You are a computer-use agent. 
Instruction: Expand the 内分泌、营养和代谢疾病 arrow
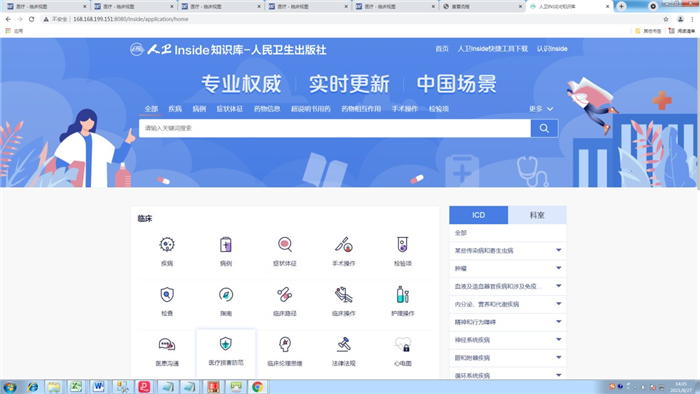click(558, 304)
